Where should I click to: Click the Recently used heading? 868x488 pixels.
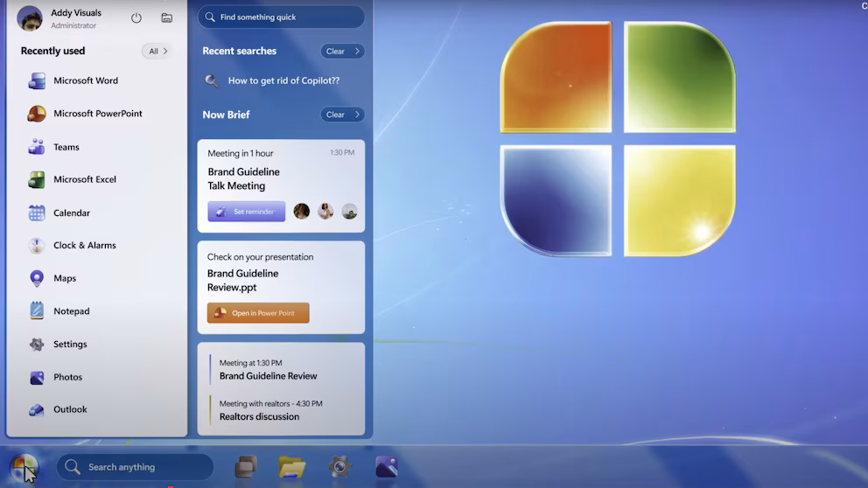[52, 51]
